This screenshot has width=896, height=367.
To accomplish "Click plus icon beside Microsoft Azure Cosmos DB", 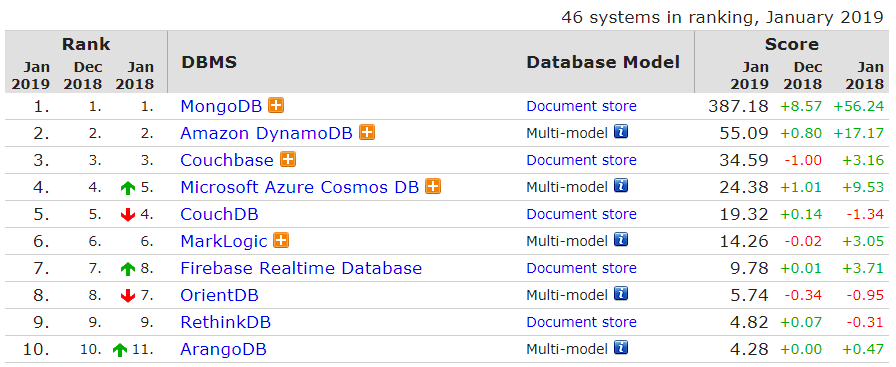I will click(433, 186).
